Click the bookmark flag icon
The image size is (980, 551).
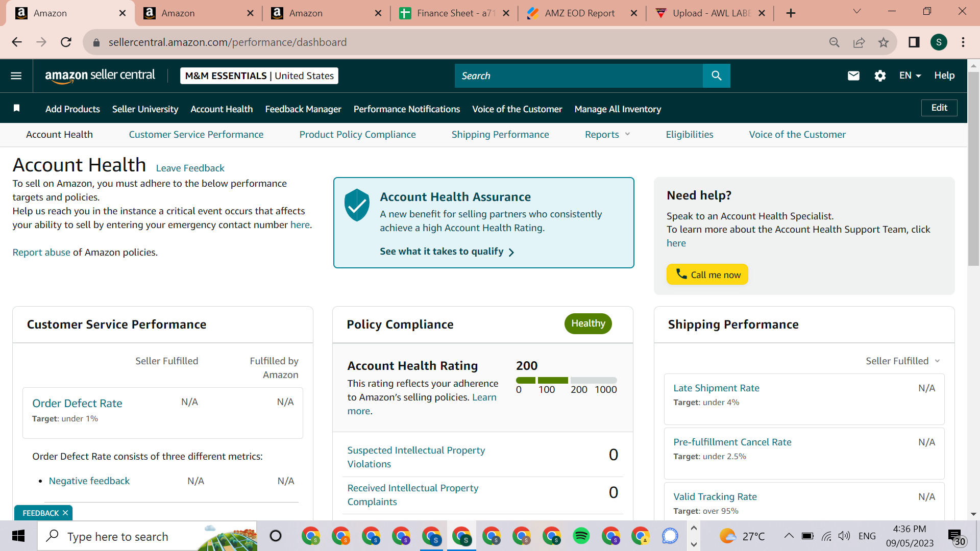pos(17,108)
